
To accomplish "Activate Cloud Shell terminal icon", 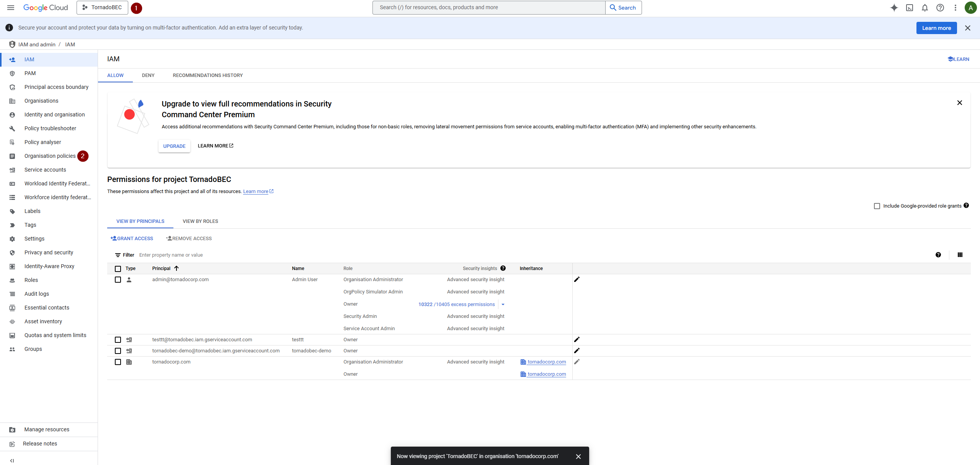I will [x=910, y=8].
